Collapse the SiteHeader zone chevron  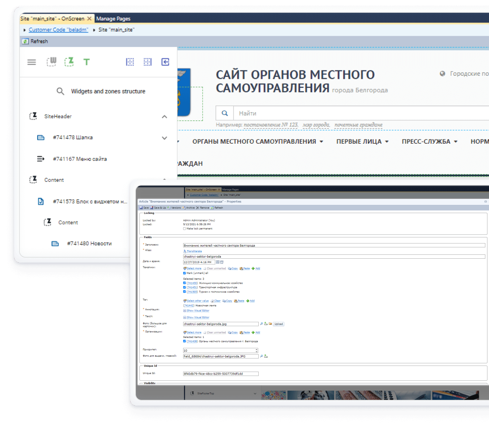[x=165, y=117]
